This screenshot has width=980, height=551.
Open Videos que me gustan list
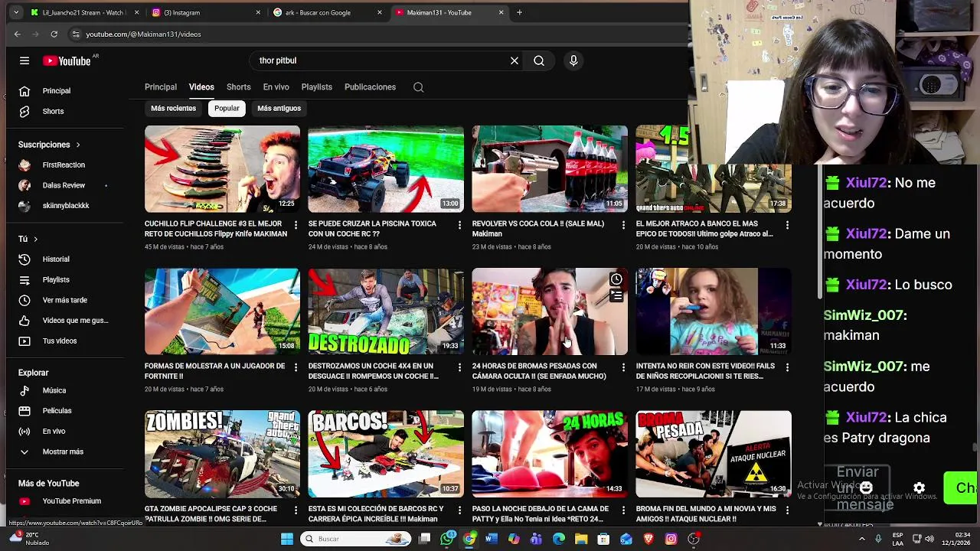64,320
